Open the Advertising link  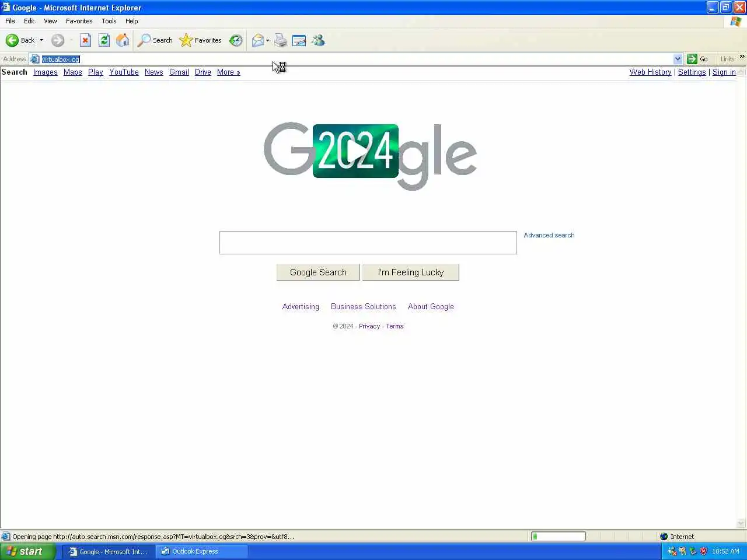coord(301,307)
